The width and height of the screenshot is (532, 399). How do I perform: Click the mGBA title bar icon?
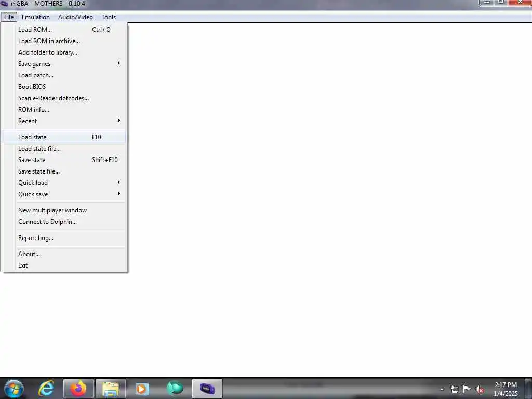point(4,4)
